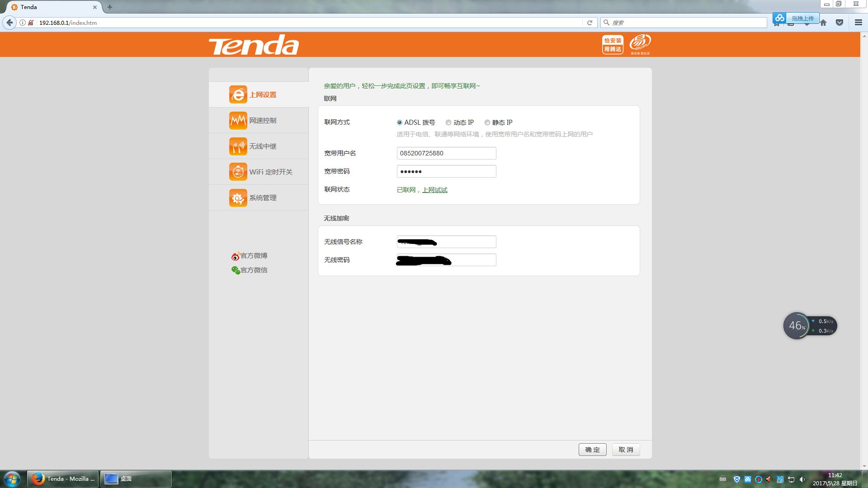Reload page with the refresh icon

click(x=590, y=23)
